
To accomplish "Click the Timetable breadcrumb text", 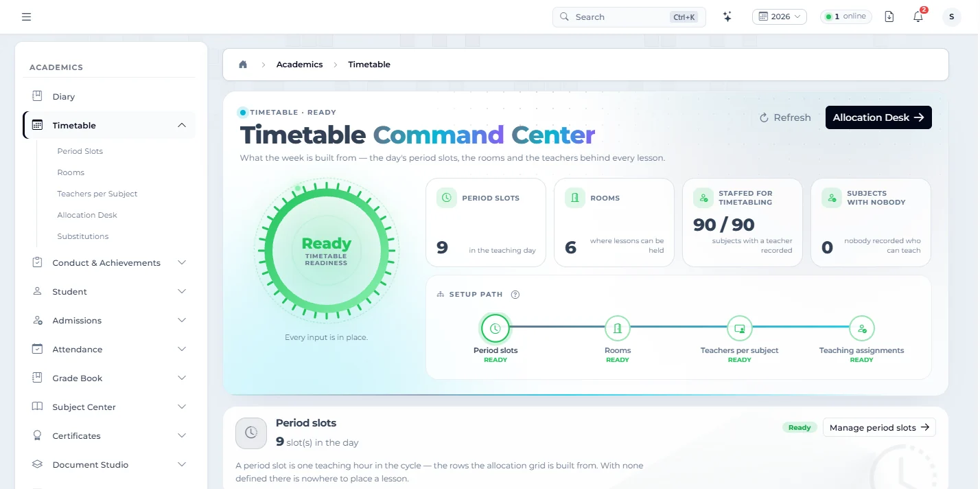I will tap(369, 65).
